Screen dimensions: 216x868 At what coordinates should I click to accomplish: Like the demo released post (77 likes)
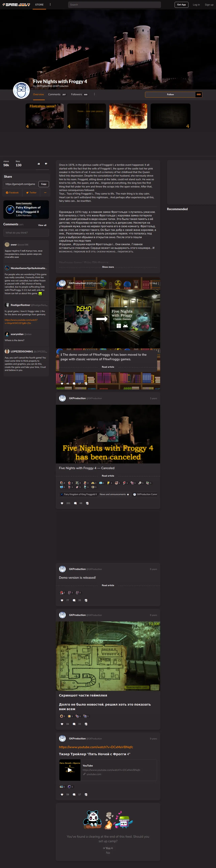click(x=62, y=600)
